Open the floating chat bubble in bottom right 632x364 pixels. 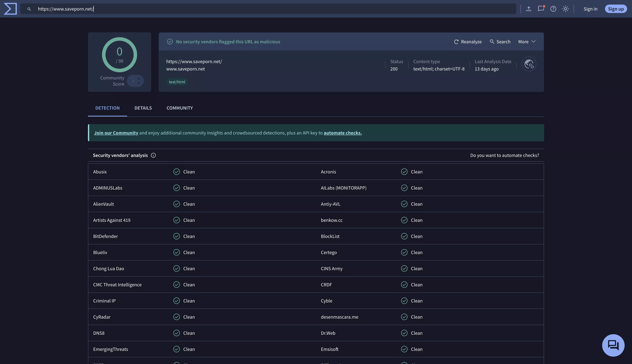click(x=613, y=345)
